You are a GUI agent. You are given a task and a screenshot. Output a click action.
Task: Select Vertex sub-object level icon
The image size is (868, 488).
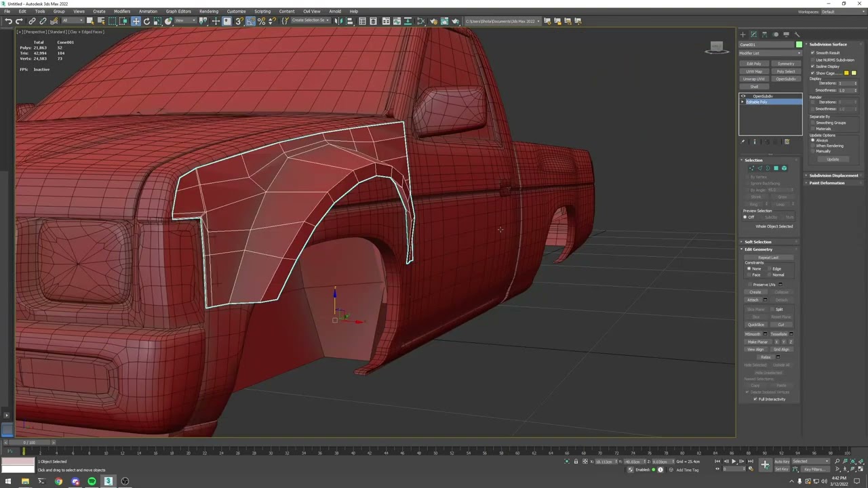[751, 168]
